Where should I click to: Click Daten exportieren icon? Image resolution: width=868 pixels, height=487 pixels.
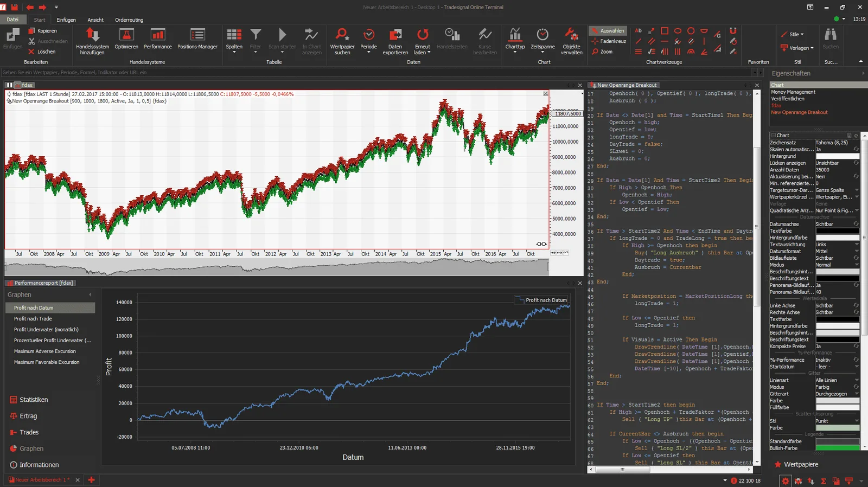(x=395, y=35)
